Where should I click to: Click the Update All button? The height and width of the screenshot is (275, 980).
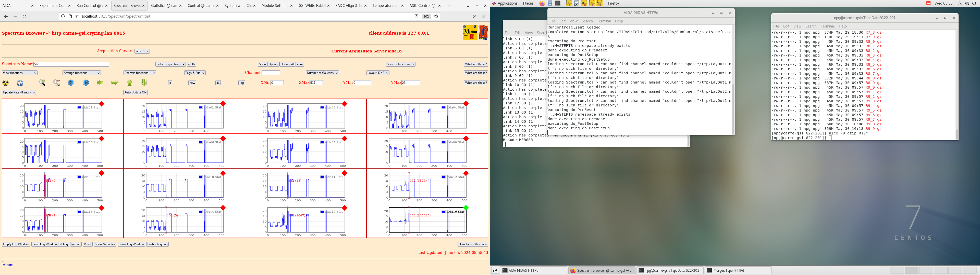click(x=288, y=64)
